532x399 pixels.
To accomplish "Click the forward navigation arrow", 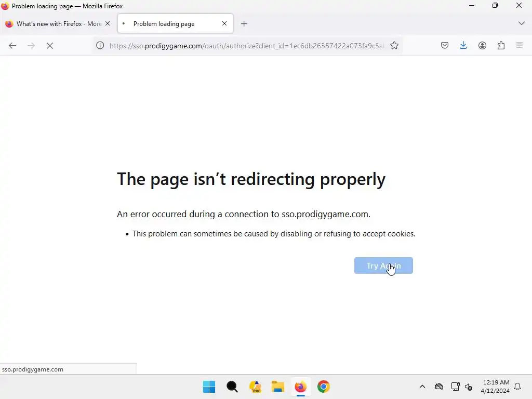I will pyautogui.click(x=31, y=46).
